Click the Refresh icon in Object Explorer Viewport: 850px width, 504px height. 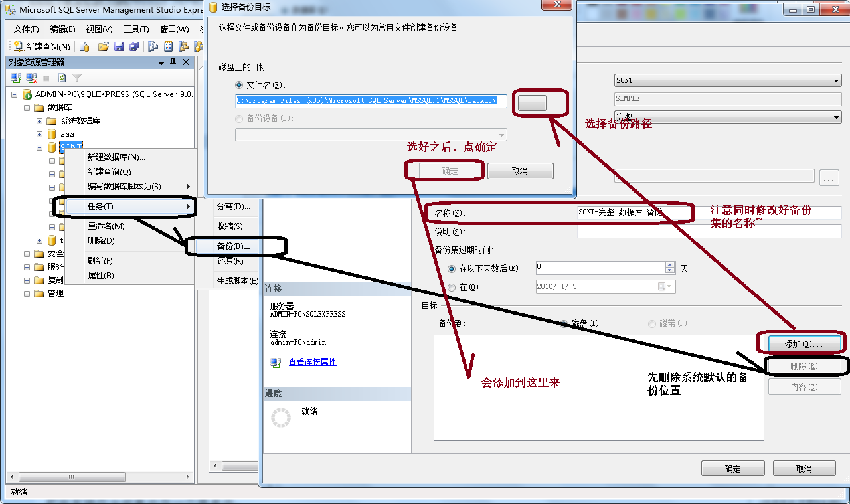pos(62,78)
